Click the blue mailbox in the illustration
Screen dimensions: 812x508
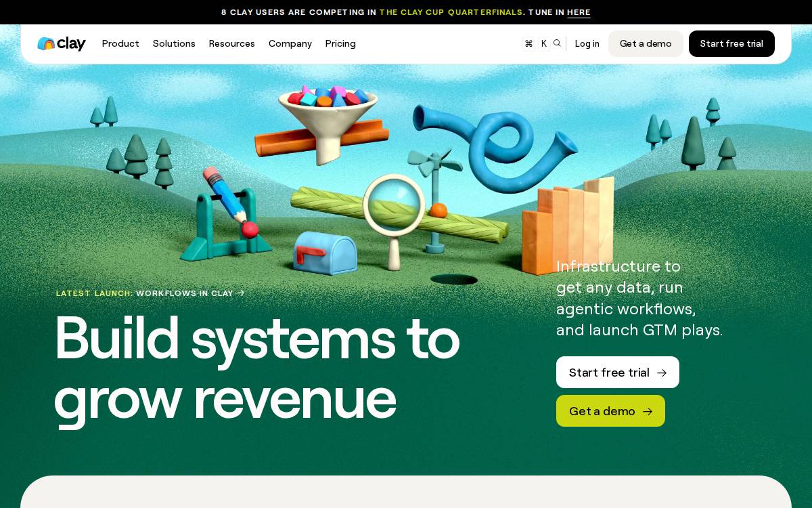(x=325, y=252)
